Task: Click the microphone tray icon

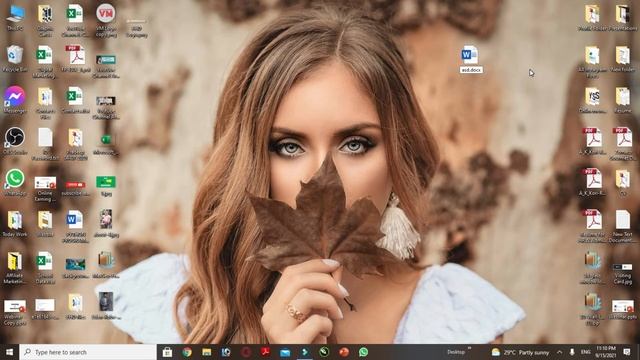Action: [x=572, y=352]
